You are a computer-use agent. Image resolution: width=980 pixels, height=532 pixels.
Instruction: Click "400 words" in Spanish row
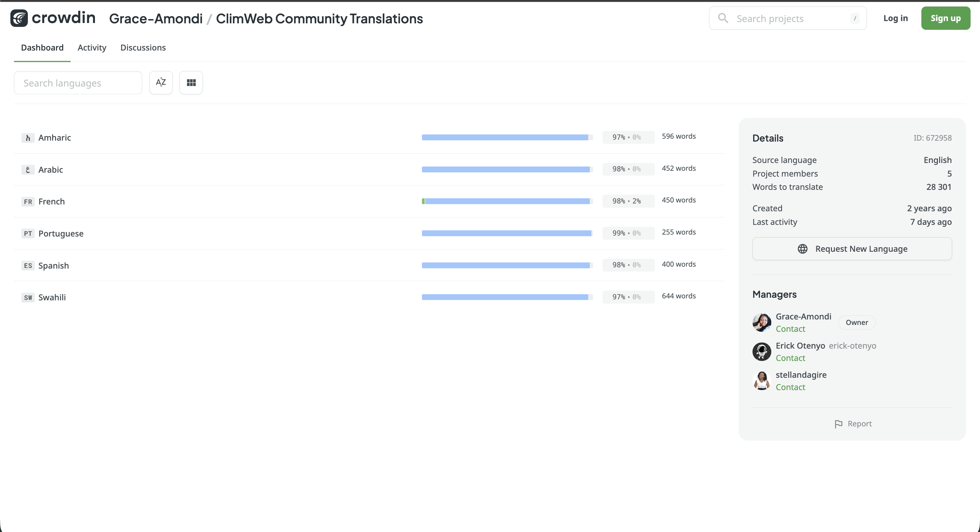pos(679,264)
